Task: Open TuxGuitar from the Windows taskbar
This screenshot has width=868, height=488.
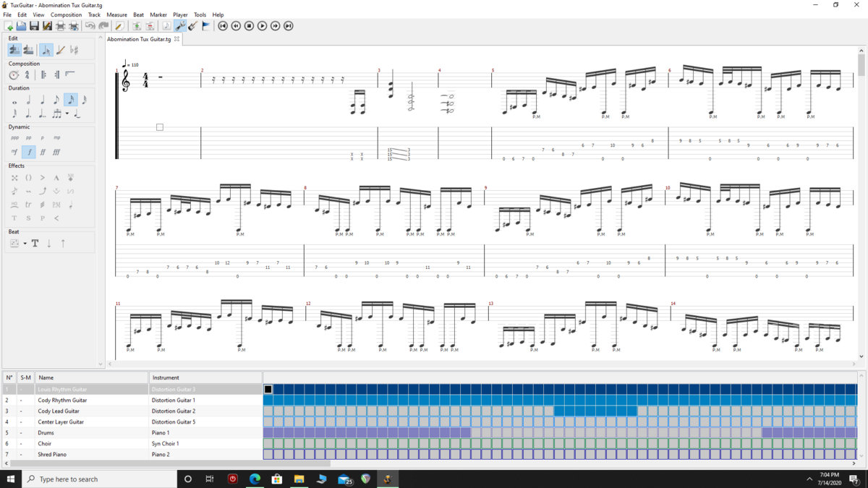Action: pos(388,479)
